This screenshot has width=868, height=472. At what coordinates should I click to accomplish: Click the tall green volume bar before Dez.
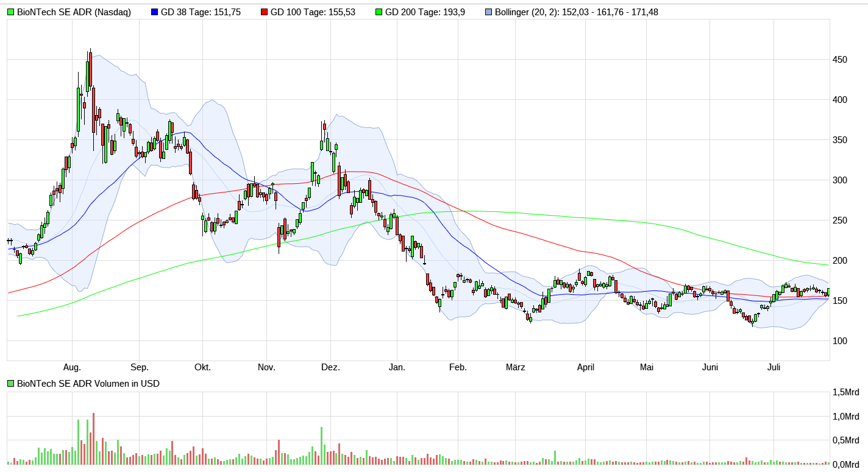[x=321, y=446]
